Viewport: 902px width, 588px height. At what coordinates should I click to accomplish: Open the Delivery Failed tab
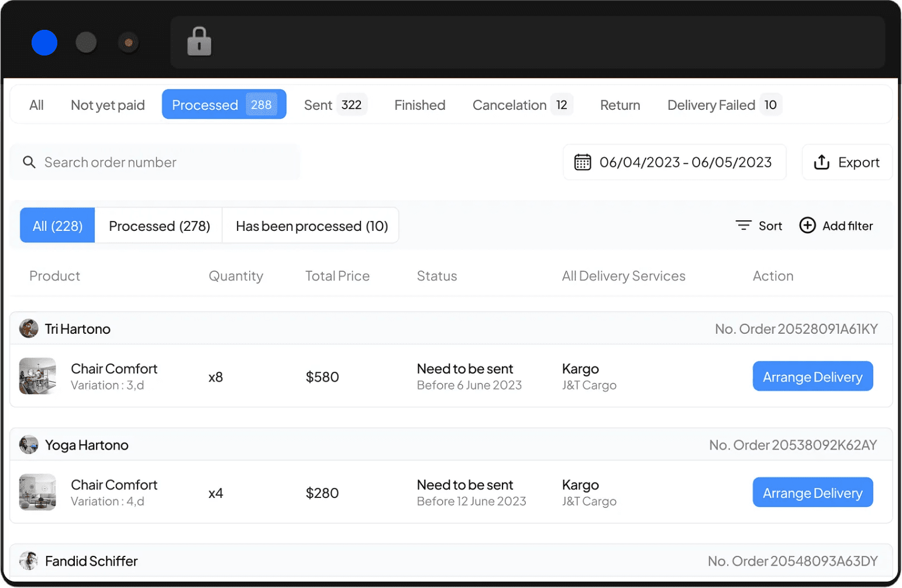coord(723,105)
